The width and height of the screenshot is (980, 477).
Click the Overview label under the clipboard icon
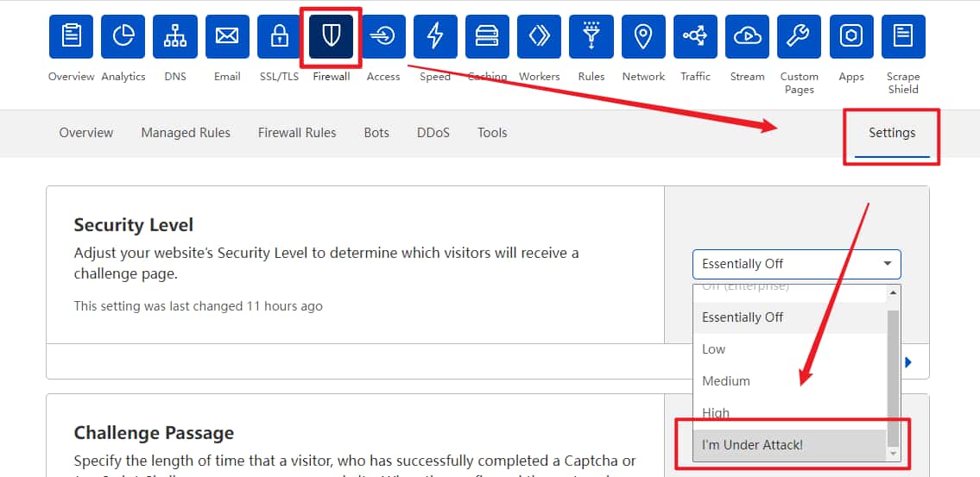pyautogui.click(x=72, y=77)
